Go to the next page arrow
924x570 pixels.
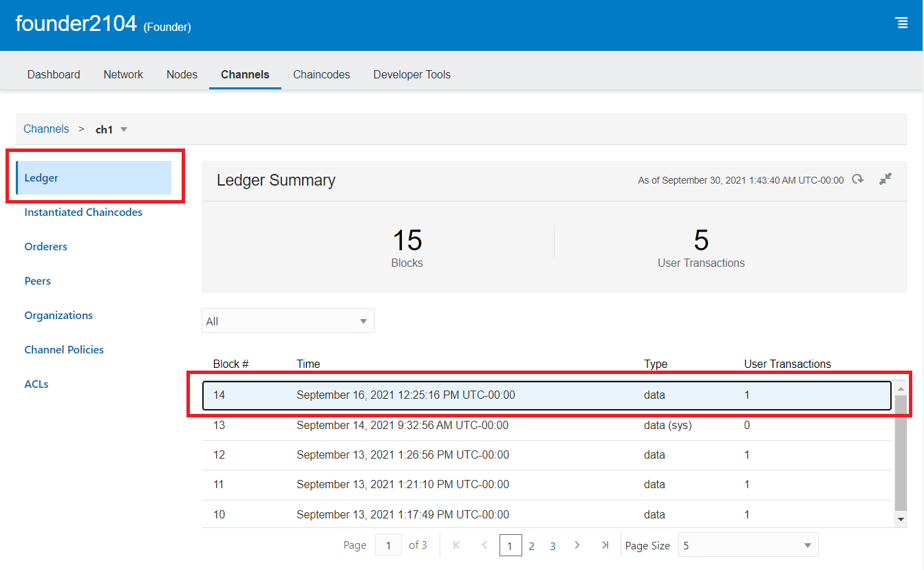pyautogui.click(x=577, y=545)
